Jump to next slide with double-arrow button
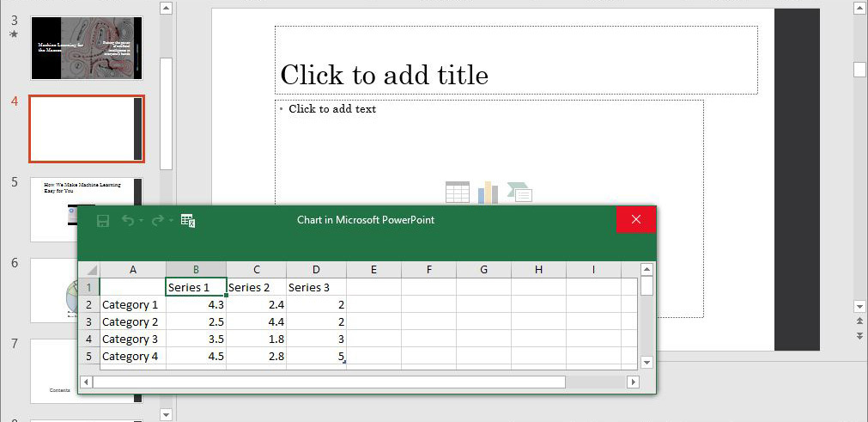868x422 pixels. tap(860, 336)
